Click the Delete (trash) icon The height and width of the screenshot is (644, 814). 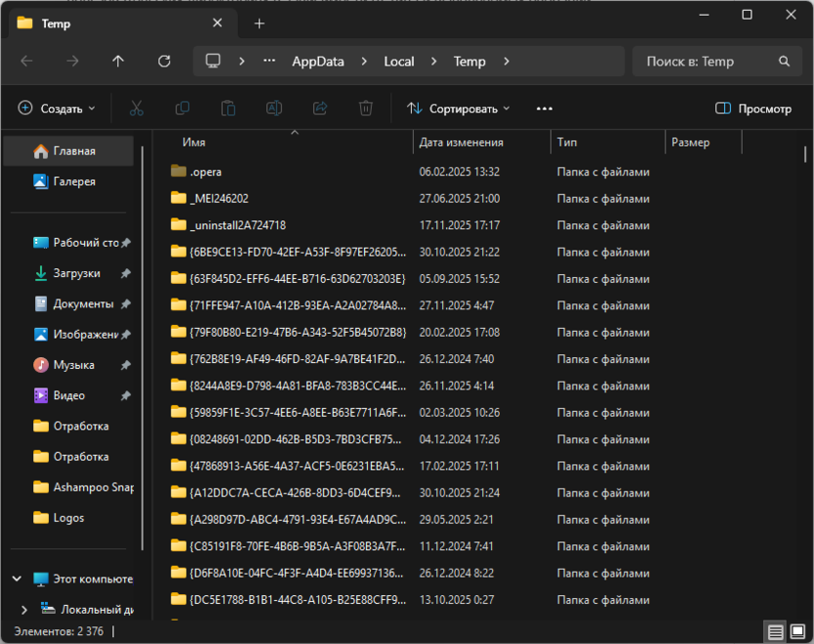coord(366,109)
